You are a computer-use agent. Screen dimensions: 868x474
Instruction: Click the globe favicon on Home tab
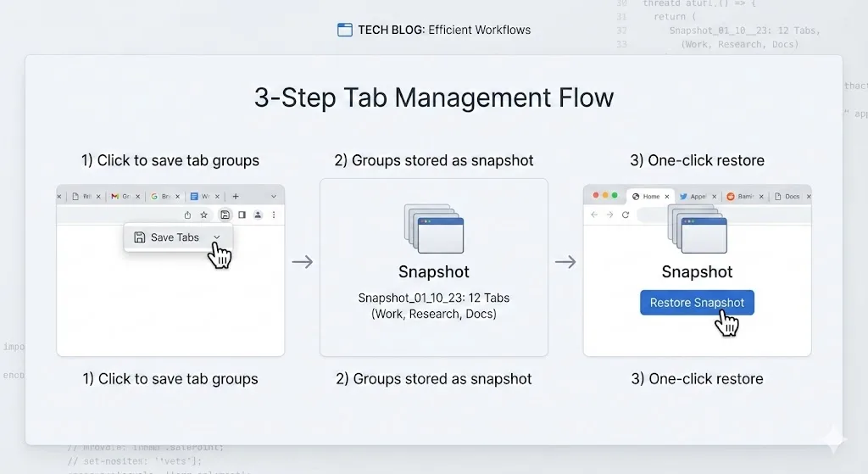[636, 197]
